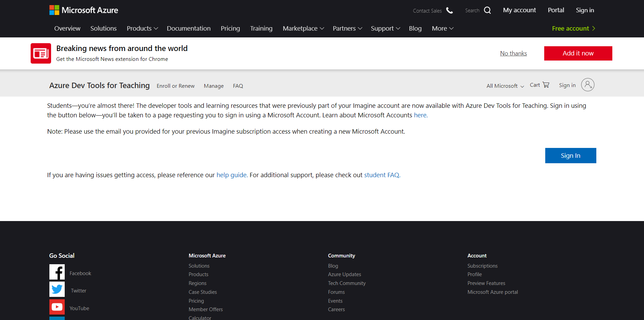Screen dimensions: 644x320
Task: Select Manage in sub navigation
Action: pyautogui.click(x=214, y=86)
